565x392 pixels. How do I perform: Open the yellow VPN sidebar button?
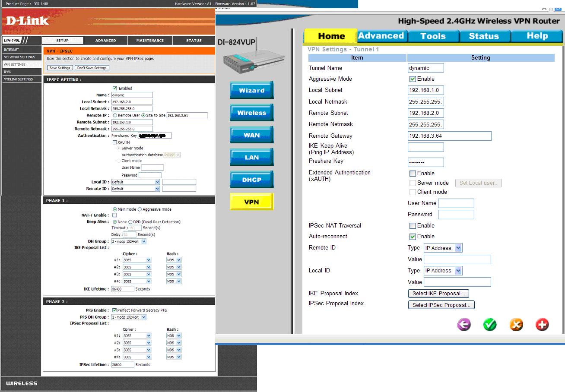(x=251, y=202)
